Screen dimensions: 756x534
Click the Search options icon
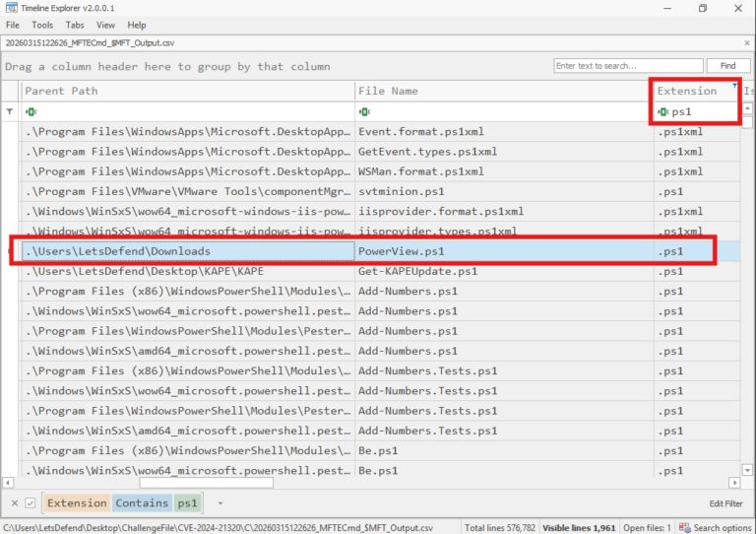pos(685,528)
